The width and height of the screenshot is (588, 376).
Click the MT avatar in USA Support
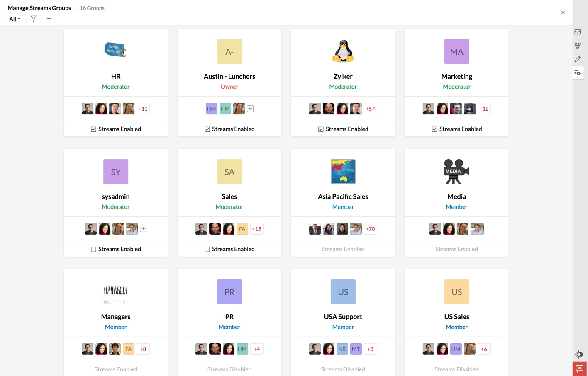click(356, 349)
